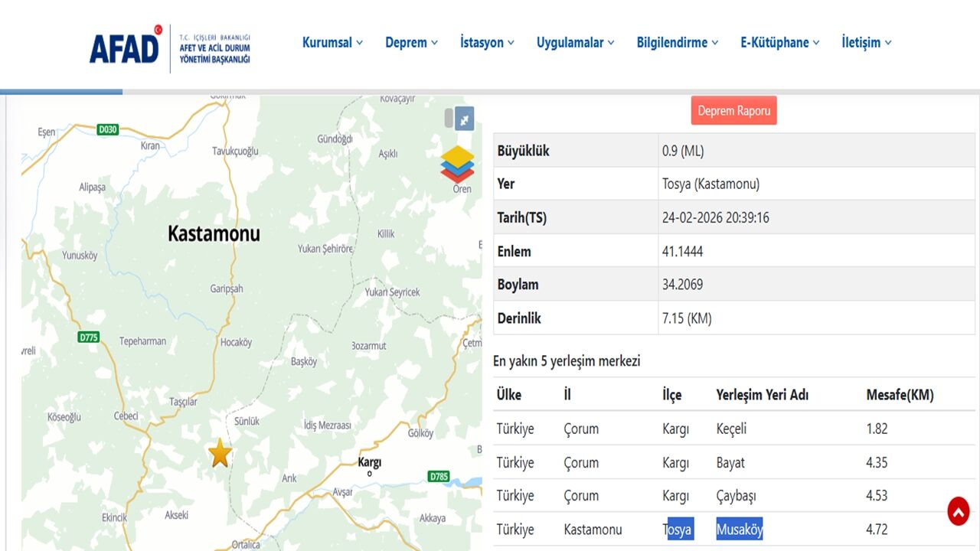Click the Keçeli settlement row
The width and height of the screenshot is (980, 551).
tap(731, 429)
